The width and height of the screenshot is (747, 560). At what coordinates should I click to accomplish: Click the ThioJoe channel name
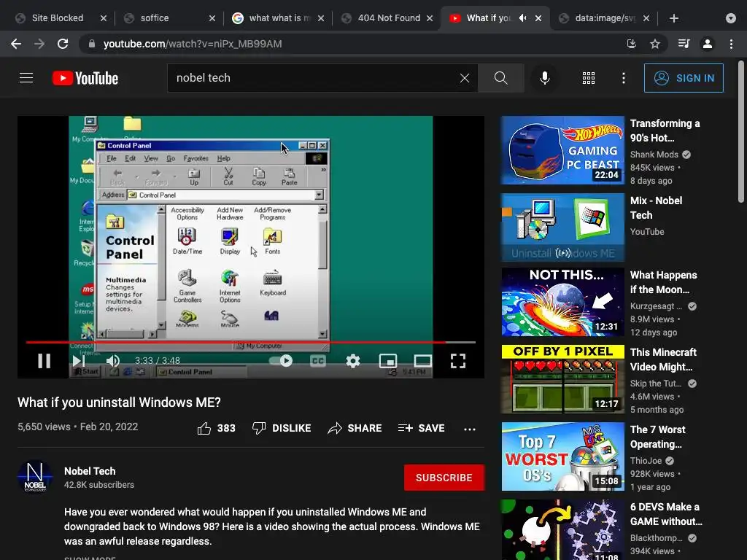click(x=646, y=461)
